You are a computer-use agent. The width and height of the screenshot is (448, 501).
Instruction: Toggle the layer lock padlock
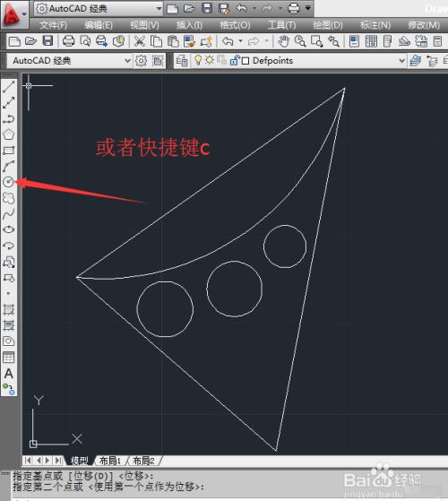(x=235, y=60)
